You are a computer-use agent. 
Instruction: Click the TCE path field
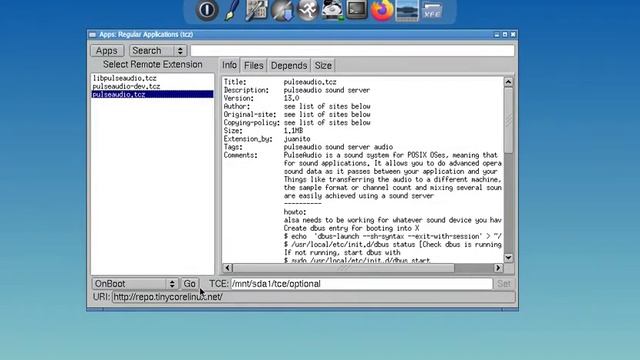click(362, 284)
